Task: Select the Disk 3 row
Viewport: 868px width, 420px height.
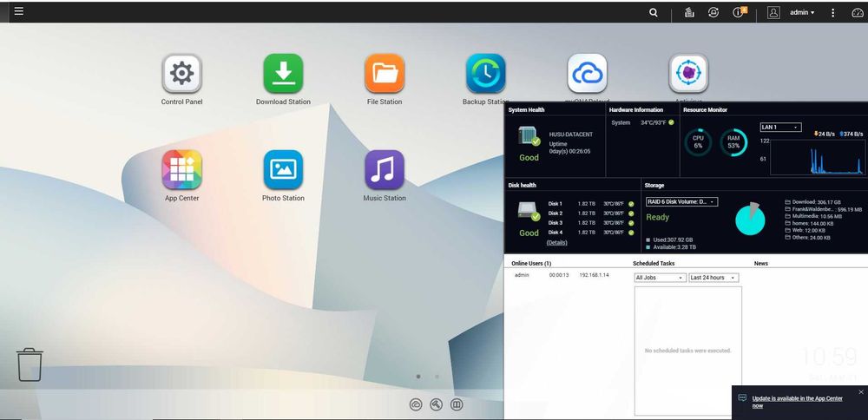Action: [x=591, y=223]
